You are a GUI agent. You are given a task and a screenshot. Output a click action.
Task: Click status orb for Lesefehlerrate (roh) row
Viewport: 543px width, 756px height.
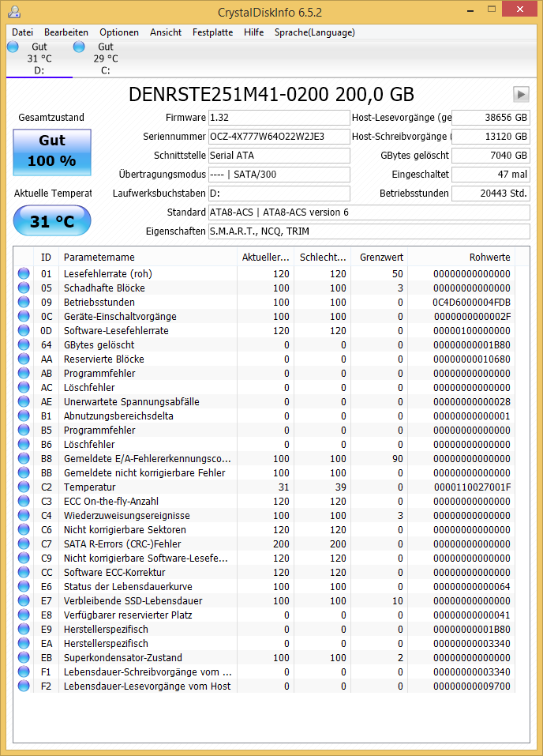point(24,273)
